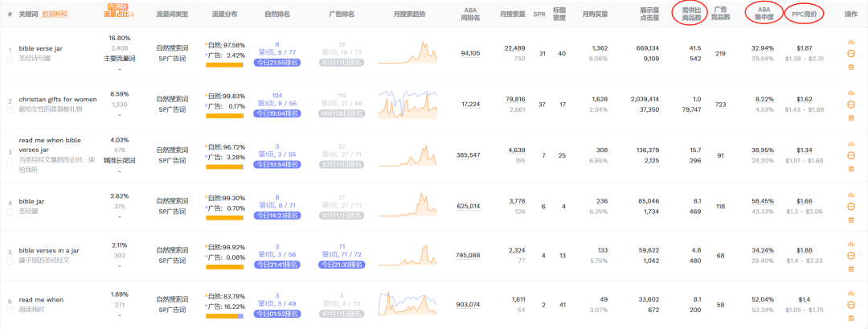Delete the christian gifts for women row
Viewport: 868px width, 329px height.
click(851, 118)
